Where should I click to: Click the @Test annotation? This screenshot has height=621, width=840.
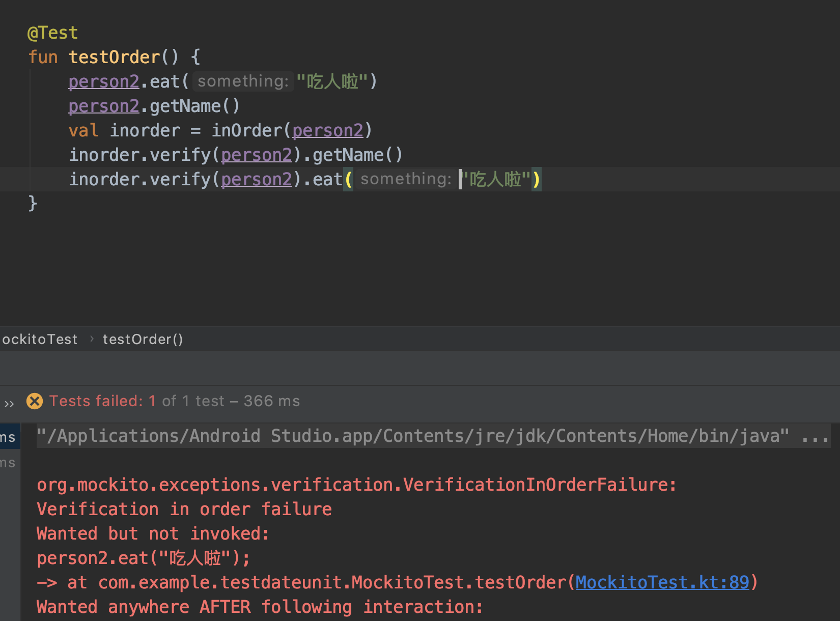pyautogui.click(x=52, y=33)
